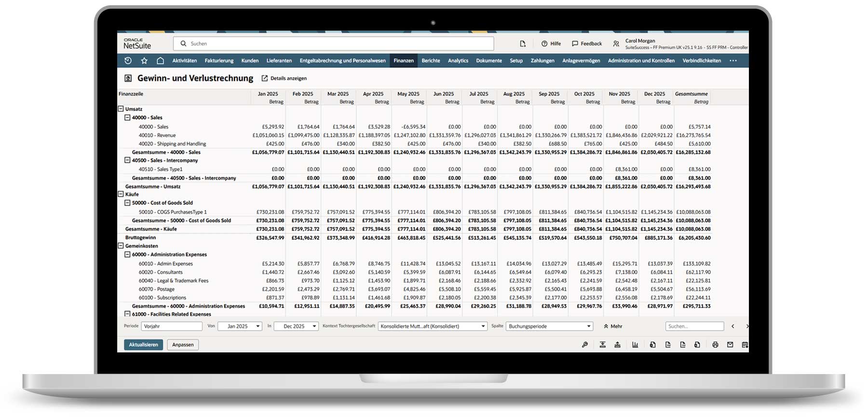Click the wrench options icon in footer
The width and height of the screenshot is (868, 419).
point(585,345)
